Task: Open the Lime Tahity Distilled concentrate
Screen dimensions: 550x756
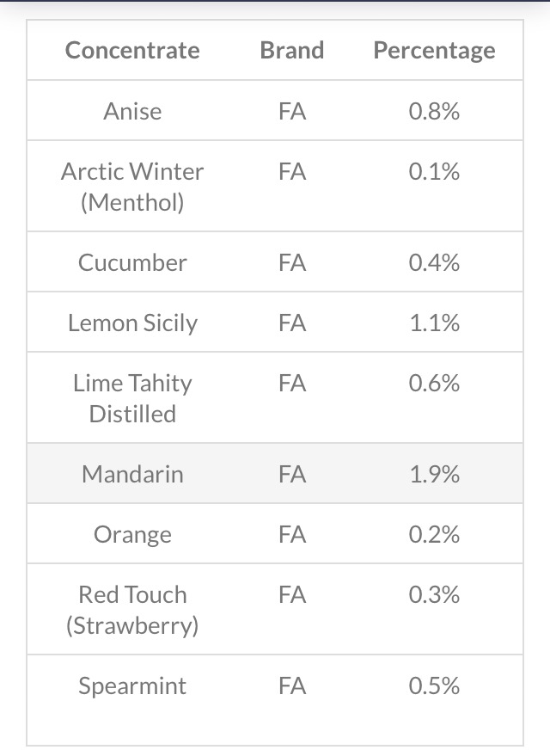Action: (132, 398)
